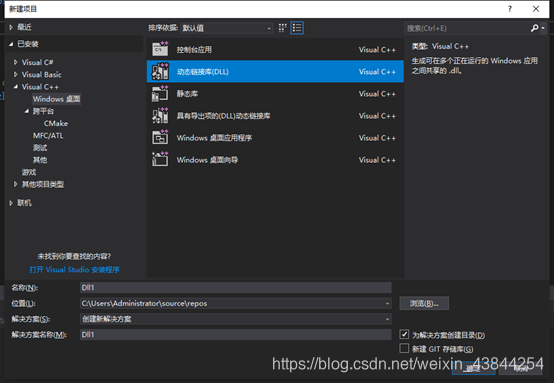
Task: Select 具有导出项的(DLL)动态链接库 text
Action: coord(223,116)
